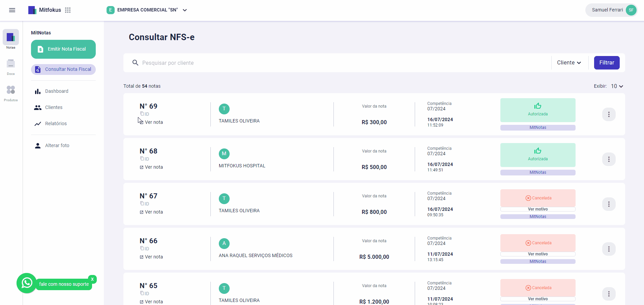Open Ver nota link for N° 67

click(x=151, y=212)
